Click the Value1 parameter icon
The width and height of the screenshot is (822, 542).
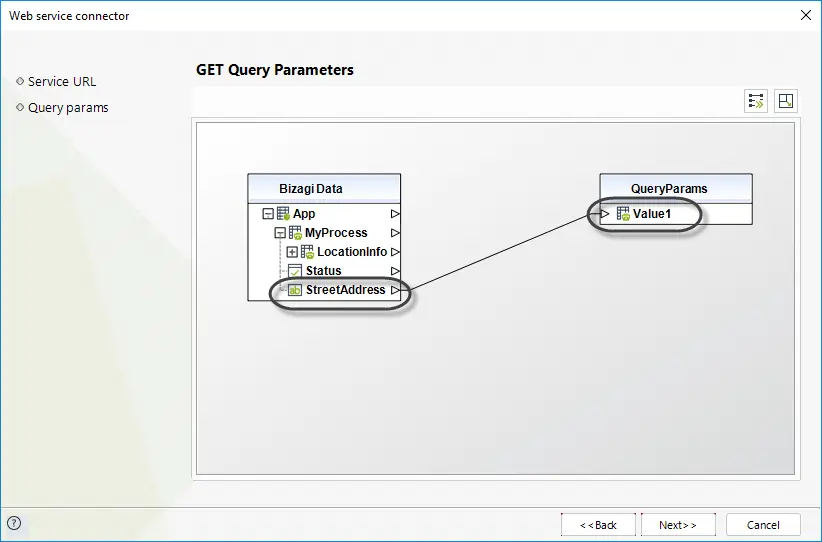pyautogui.click(x=623, y=213)
